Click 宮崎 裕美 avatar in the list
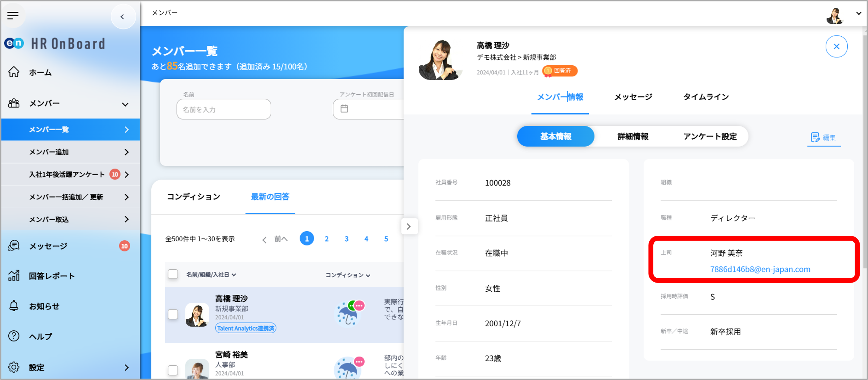Viewport: 868px width, 380px height. point(197,368)
